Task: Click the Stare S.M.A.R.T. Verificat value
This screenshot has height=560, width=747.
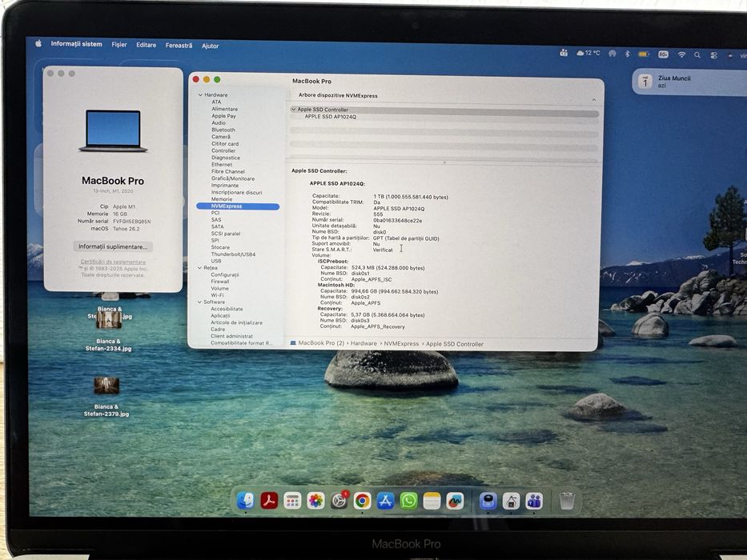Action: pyautogui.click(x=383, y=250)
